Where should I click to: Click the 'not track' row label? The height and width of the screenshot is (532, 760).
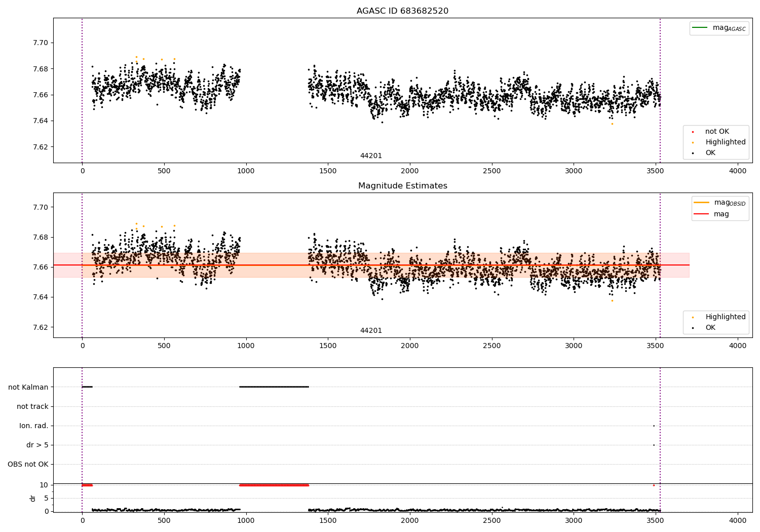32,406
